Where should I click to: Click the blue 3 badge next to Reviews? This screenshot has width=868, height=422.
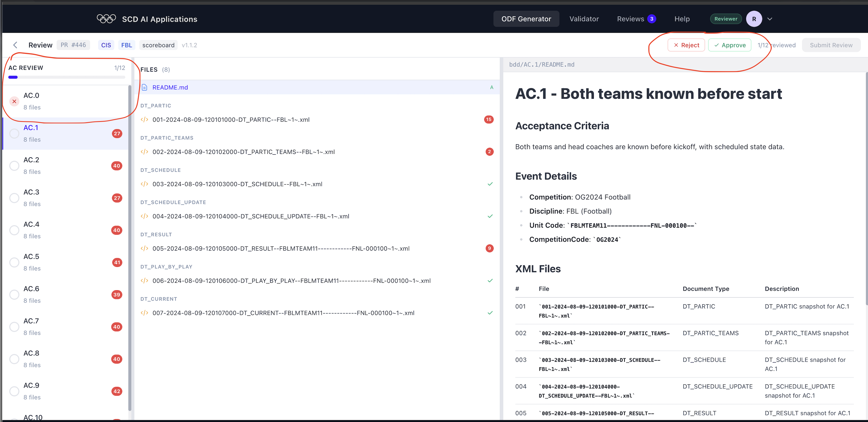[x=652, y=19]
